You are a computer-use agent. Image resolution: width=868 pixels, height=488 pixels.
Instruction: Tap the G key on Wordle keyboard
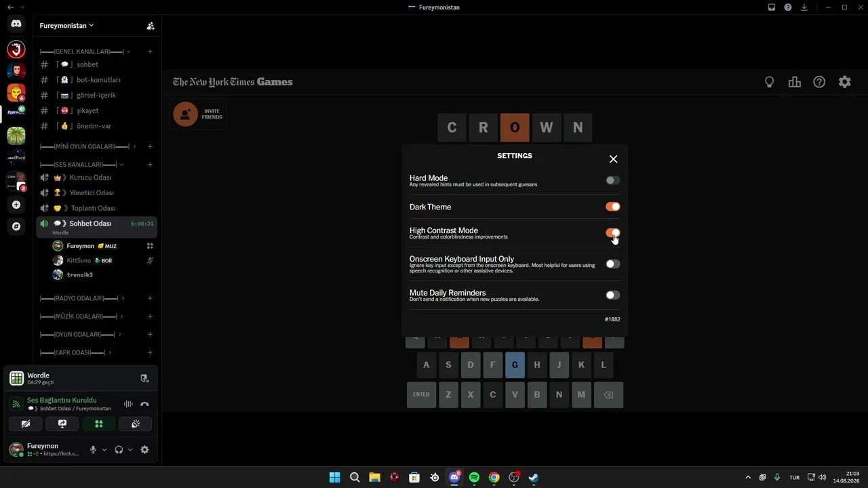[515, 365]
